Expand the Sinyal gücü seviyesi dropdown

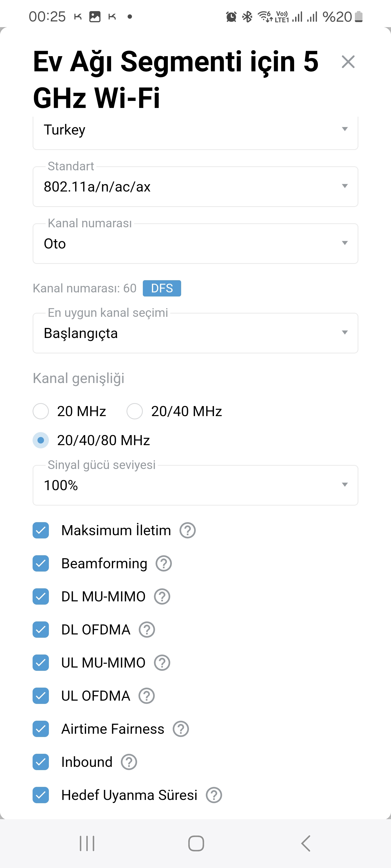click(195, 485)
